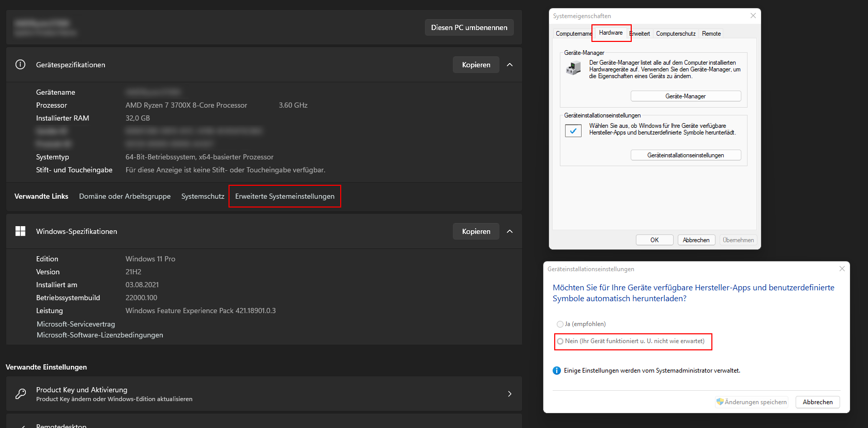Open Erweiterte Systemeinstellungen link

pos(285,196)
